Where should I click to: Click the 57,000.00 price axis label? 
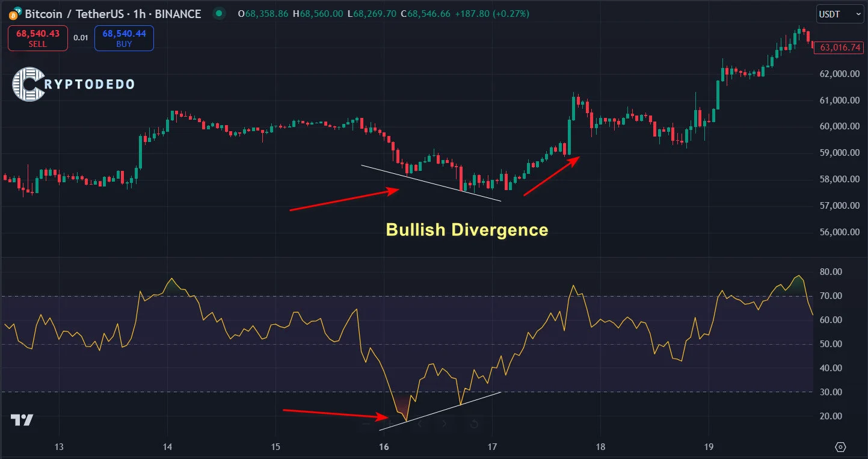839,206
